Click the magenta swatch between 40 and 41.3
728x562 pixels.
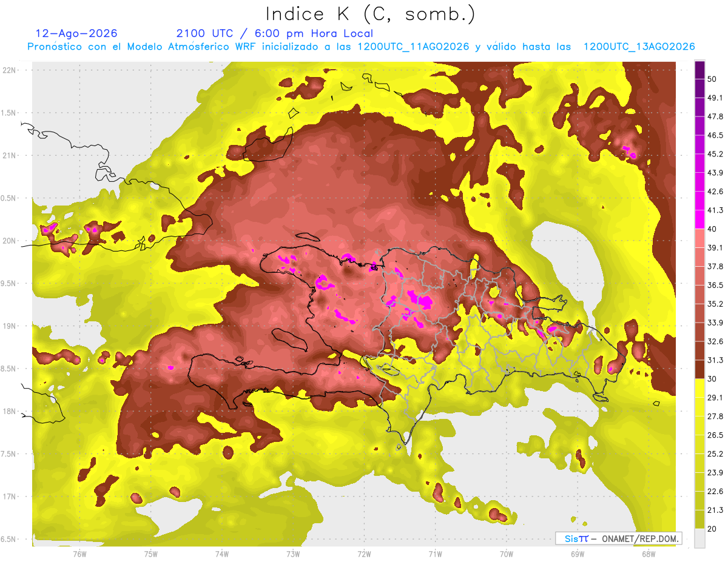[x=699, y=219]
